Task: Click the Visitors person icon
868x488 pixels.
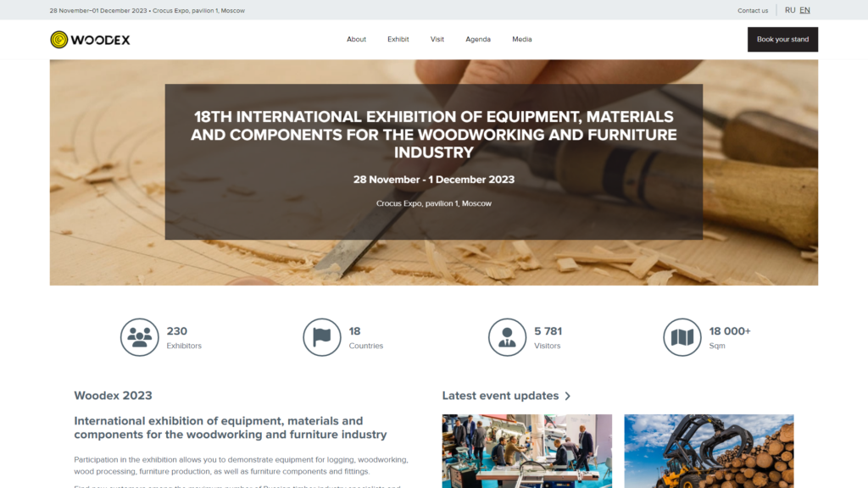Action: click(x=507, y=337)
